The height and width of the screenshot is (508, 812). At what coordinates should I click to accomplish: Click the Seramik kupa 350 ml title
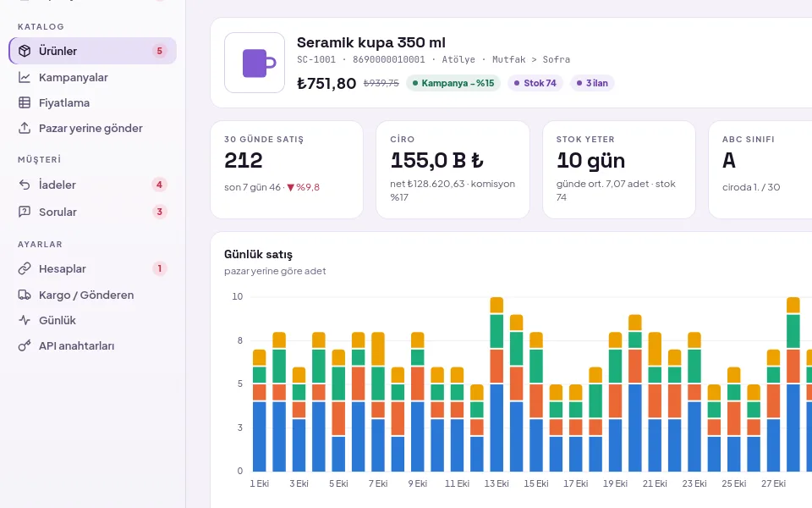coord(370,42)
